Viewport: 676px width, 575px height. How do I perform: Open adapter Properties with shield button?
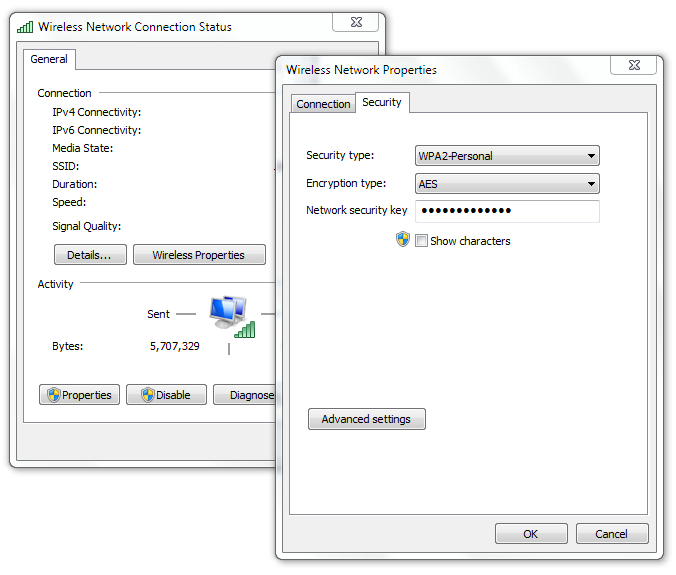pos(80,395)
